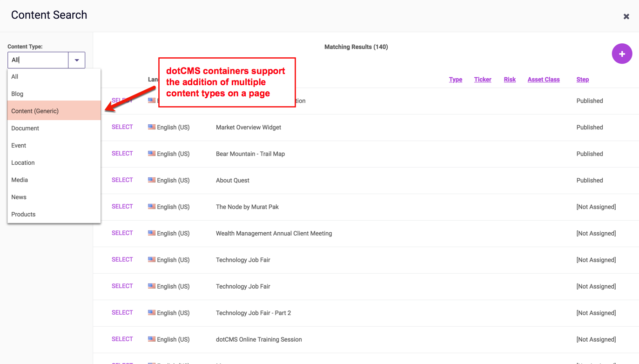Click the Step column header
Image resolution: width=639 pixels, height=364 pixels.
(582, 80)
